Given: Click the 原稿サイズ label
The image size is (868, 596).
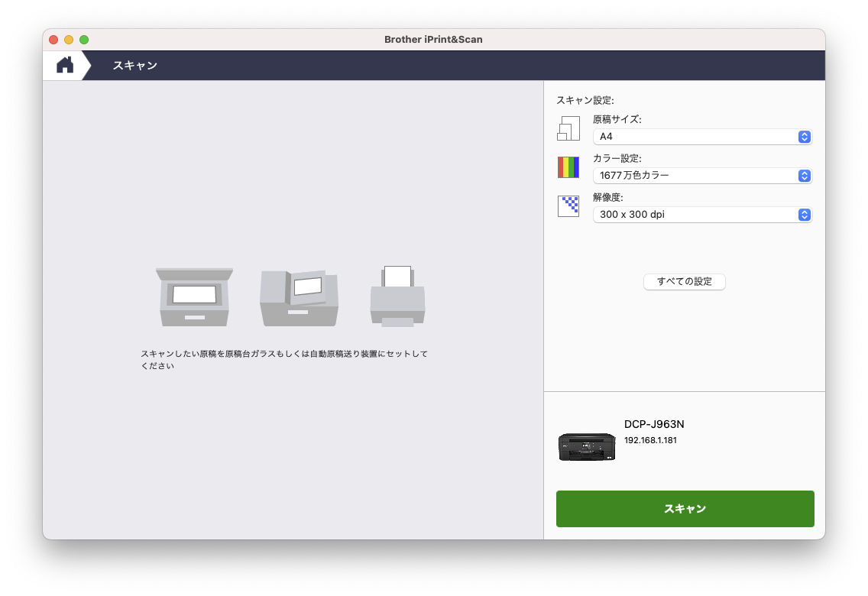Looking at the screenshot, I should tap(617, 119).
